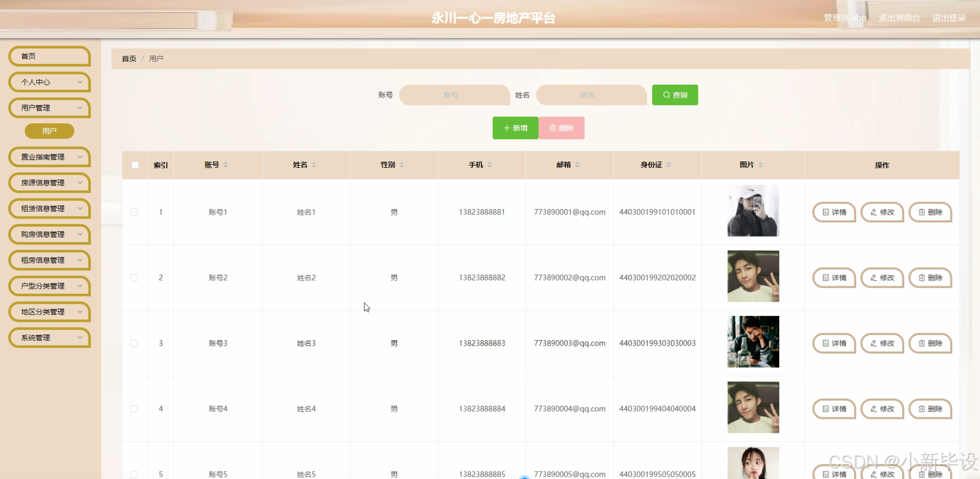Expand the 购房信息管理 sidebar menu
Viewport: 980px width, 479px height.
click(x=50, y=234)
